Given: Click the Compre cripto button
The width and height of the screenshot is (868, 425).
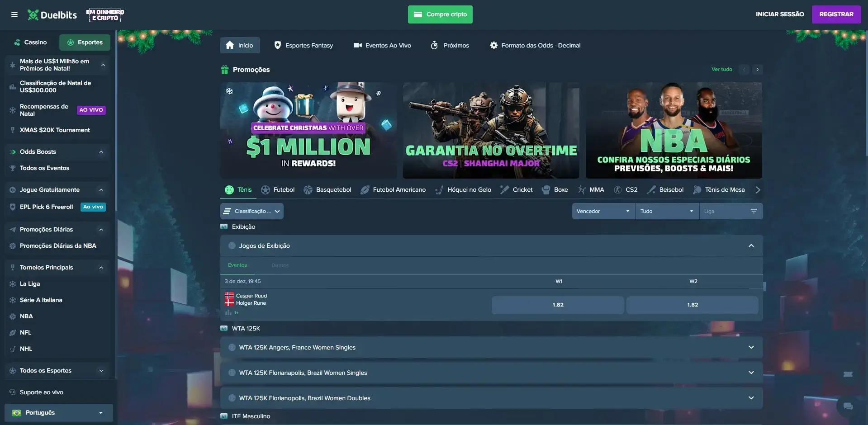Looking at the screenshot, I should (440, 14).
